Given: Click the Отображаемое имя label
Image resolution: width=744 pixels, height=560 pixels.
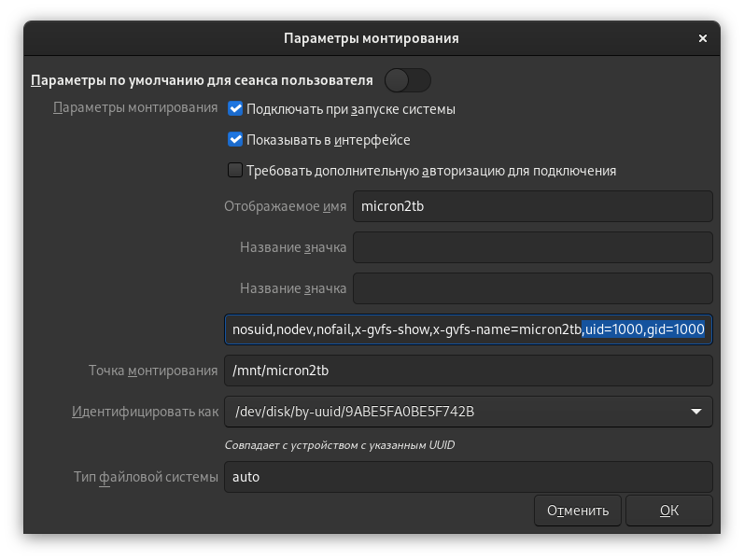Looking at the screenshot, I should (286, 206).
